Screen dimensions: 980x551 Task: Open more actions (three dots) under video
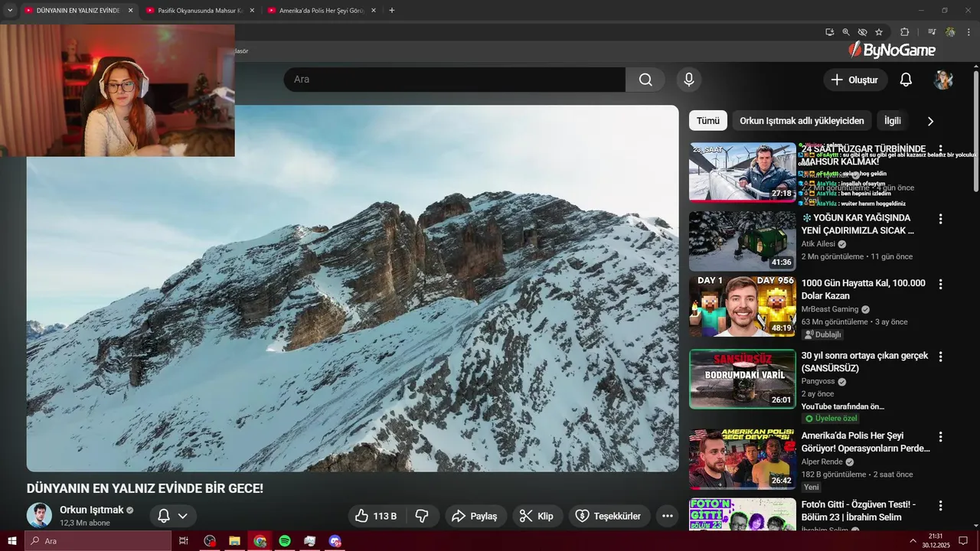pyautogui.click(x=668, y=516)
